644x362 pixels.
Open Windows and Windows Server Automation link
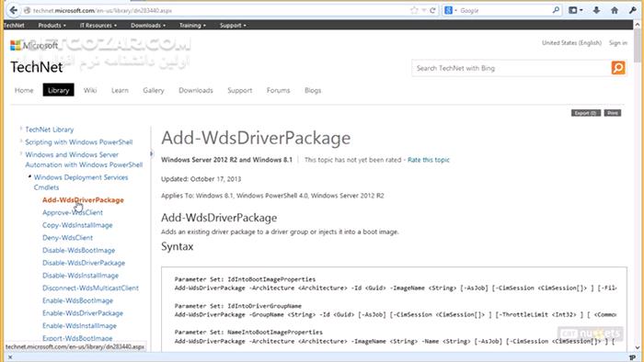84,160
